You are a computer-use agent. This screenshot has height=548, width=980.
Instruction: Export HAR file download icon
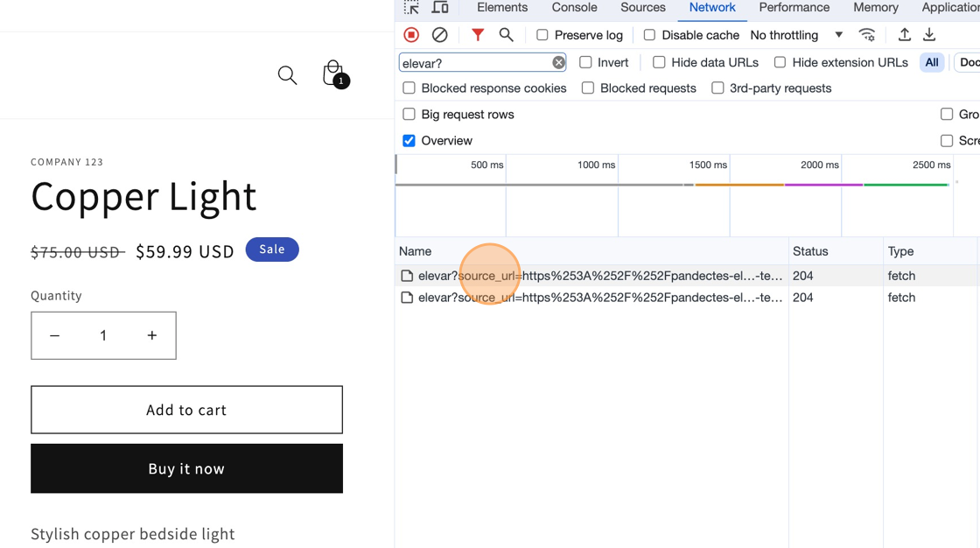pyautogui.click(x=929, y=35)
